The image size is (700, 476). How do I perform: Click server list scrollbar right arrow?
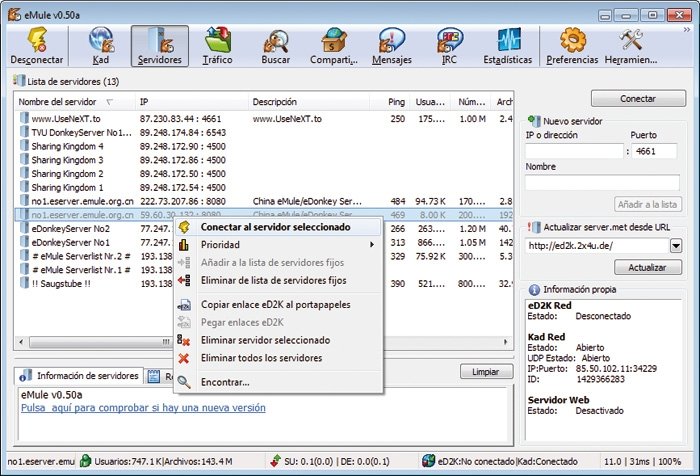[x=505, y=342]
